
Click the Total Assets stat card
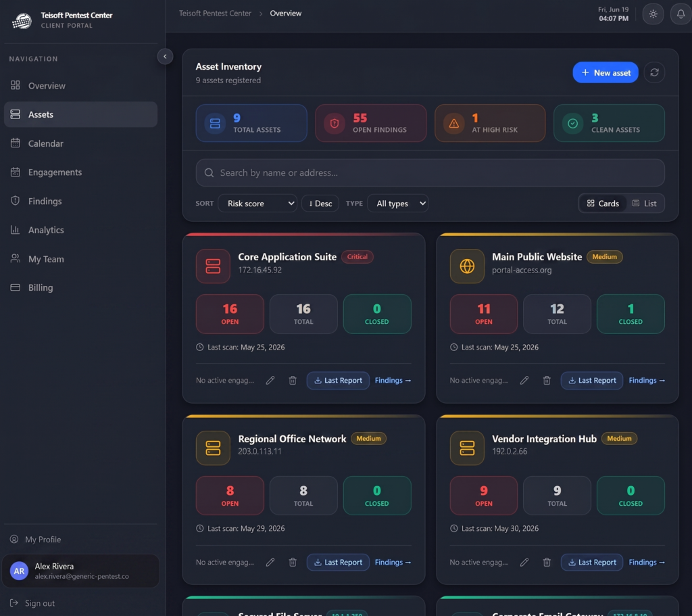tap(251, 123)
